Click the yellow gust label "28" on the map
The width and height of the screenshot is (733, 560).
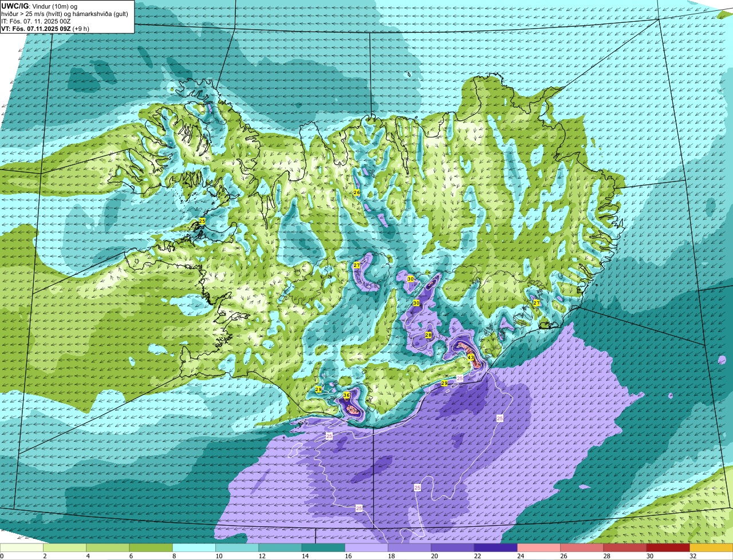[428, 335]
